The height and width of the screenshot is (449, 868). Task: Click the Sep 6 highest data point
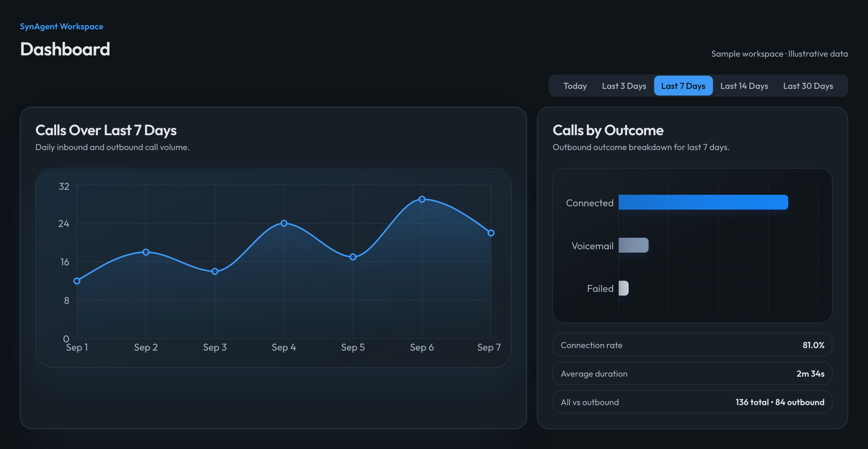tap(422, 199)
